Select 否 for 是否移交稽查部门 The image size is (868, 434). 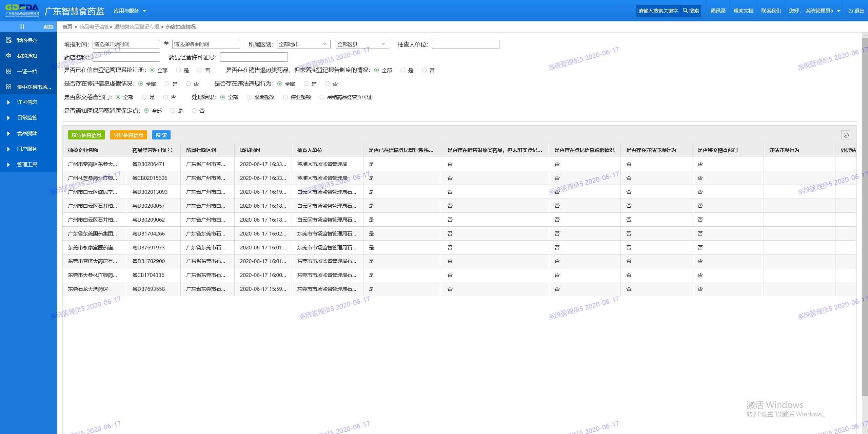point(166,97)
